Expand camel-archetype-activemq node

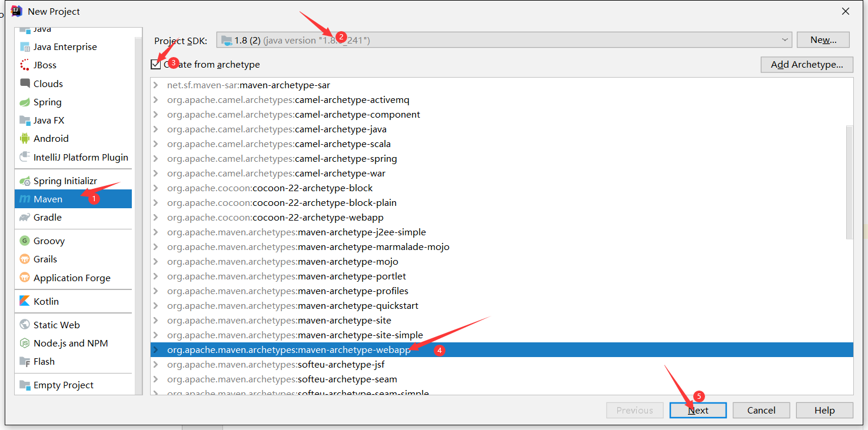(156, 100)
